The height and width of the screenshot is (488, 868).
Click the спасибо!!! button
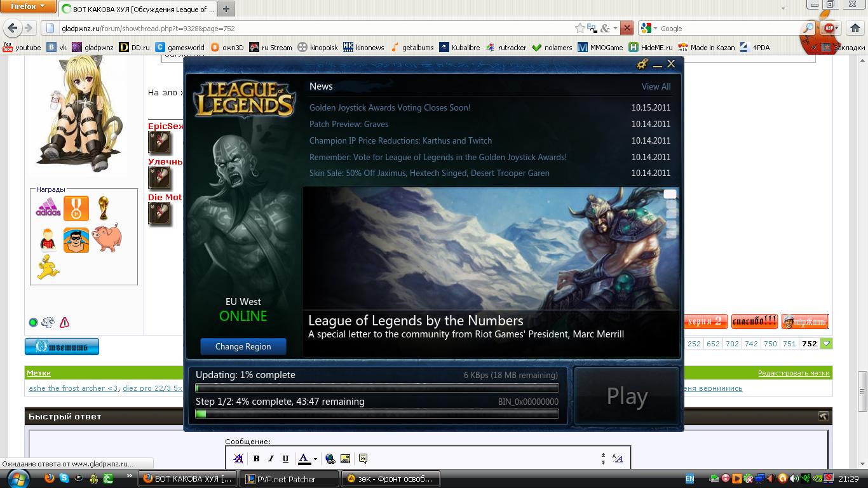pyautogui.click(x=754, y=321)
